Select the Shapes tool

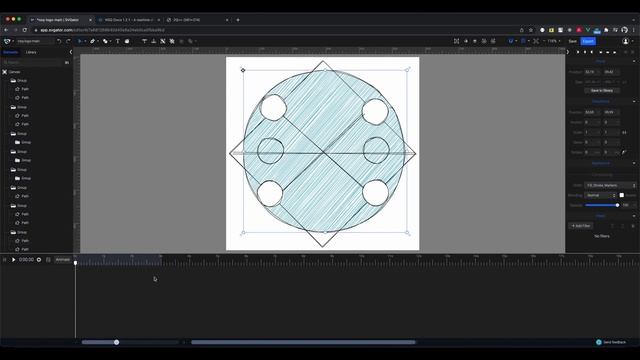coord(105,41)
